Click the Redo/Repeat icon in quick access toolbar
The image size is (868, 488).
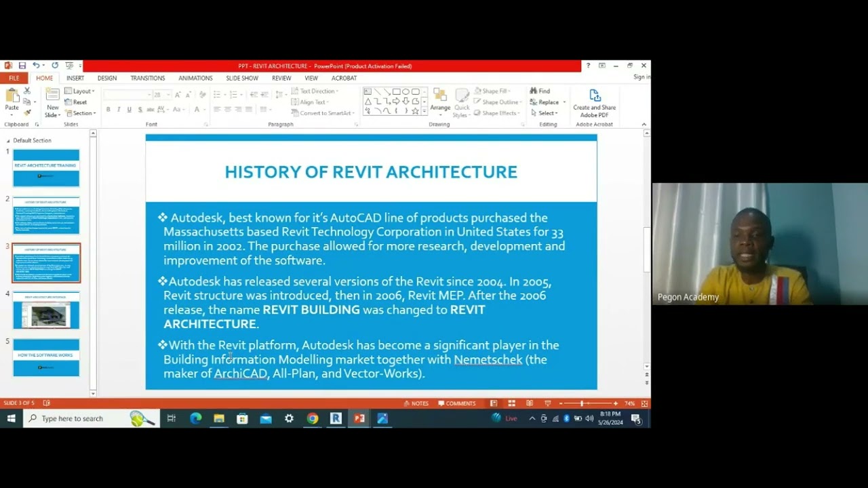[x=55, y=66]
